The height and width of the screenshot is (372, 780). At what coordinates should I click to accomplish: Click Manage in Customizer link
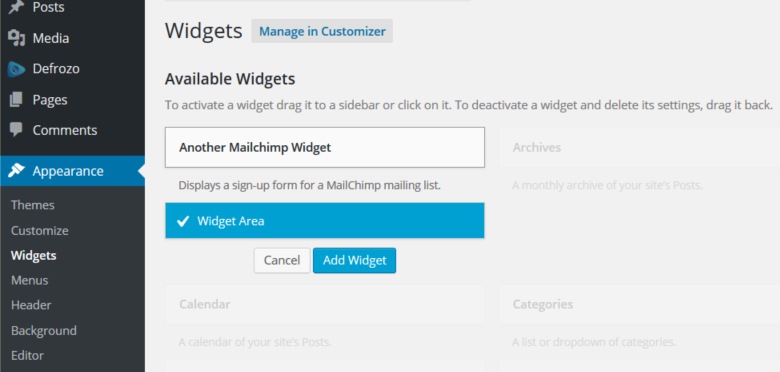(x=322, y=31)
